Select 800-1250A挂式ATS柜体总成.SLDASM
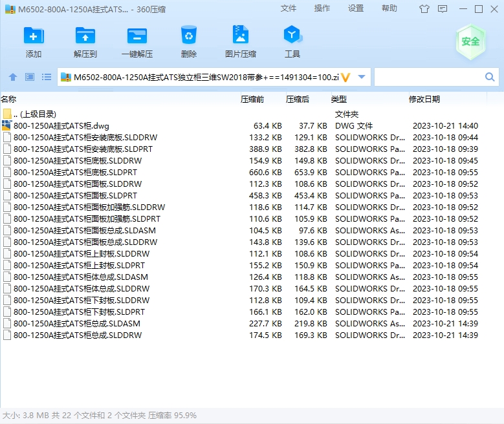The height and width of the screenshot is (424, 504). pos(81,277)
